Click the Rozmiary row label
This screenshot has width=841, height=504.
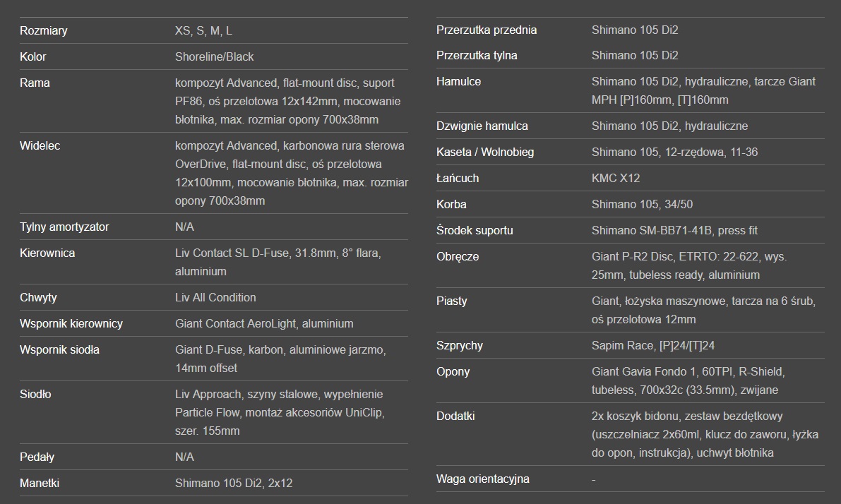(44, 31)
